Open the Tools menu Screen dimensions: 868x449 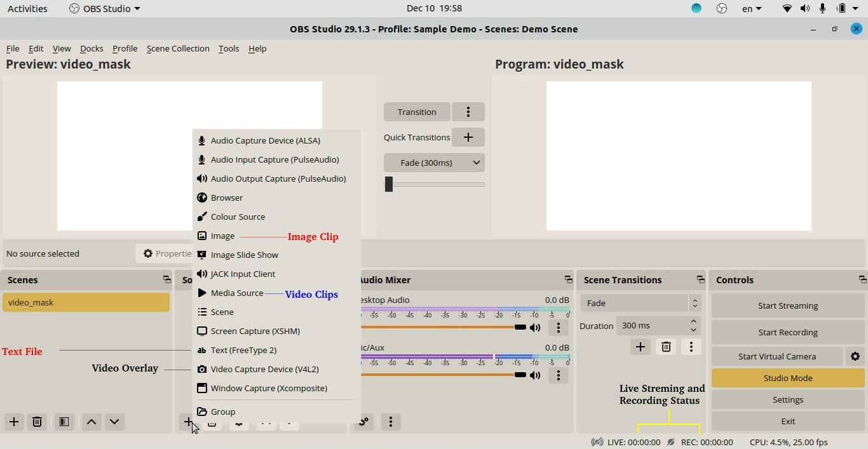coord(229,48)
